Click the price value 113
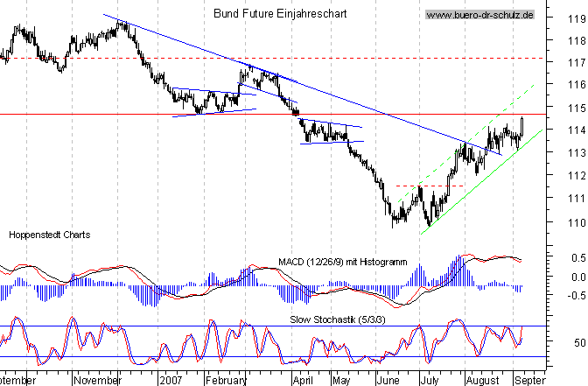 tap(577, 153)
